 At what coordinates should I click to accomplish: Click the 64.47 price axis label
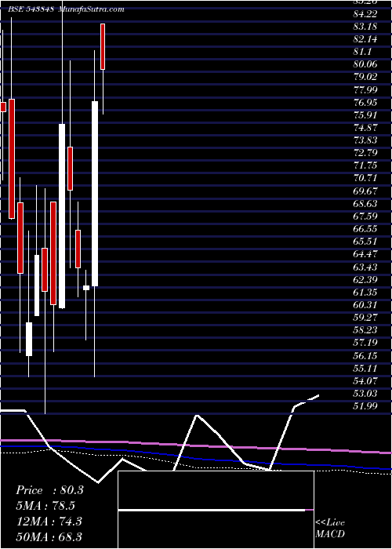click(366, 254)
